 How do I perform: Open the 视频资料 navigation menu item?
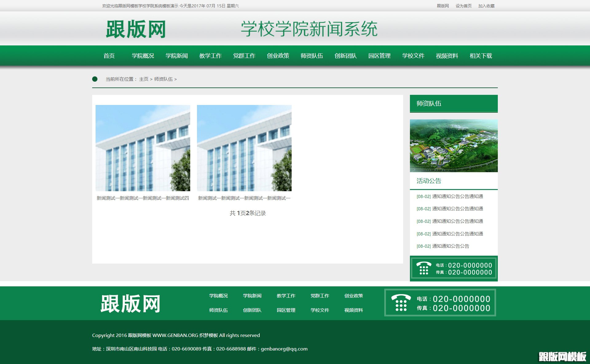[446, 56]
